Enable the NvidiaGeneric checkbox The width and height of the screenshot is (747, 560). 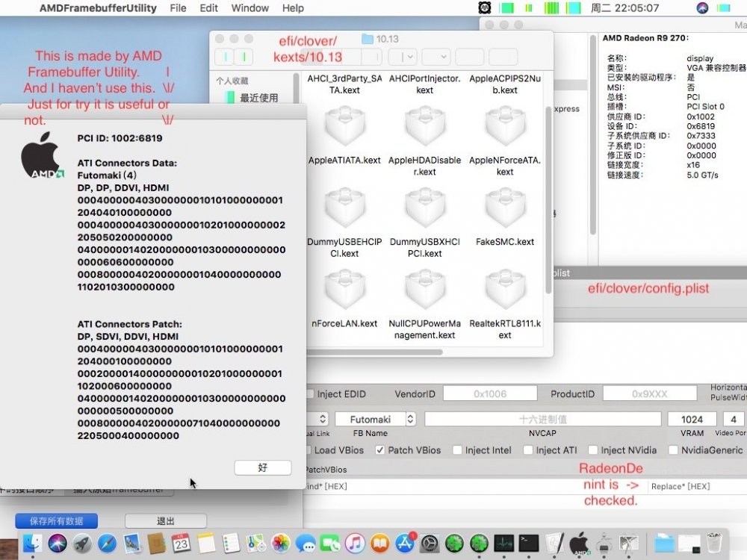coord(673,450)
